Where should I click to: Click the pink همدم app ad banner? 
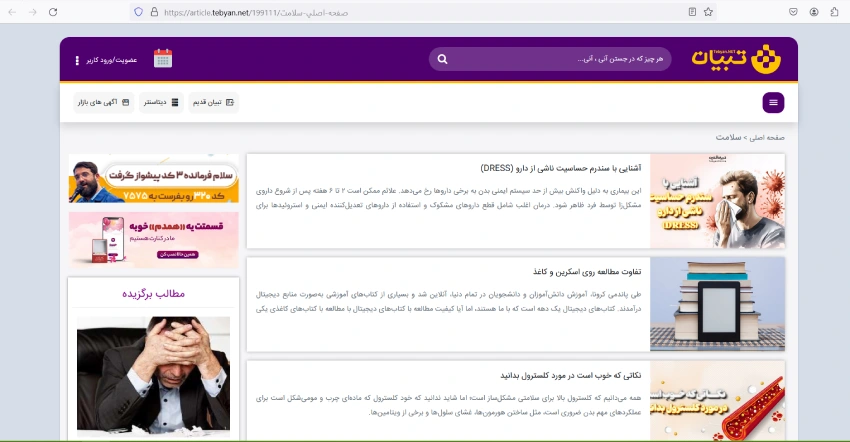click(x=153, y=240)
